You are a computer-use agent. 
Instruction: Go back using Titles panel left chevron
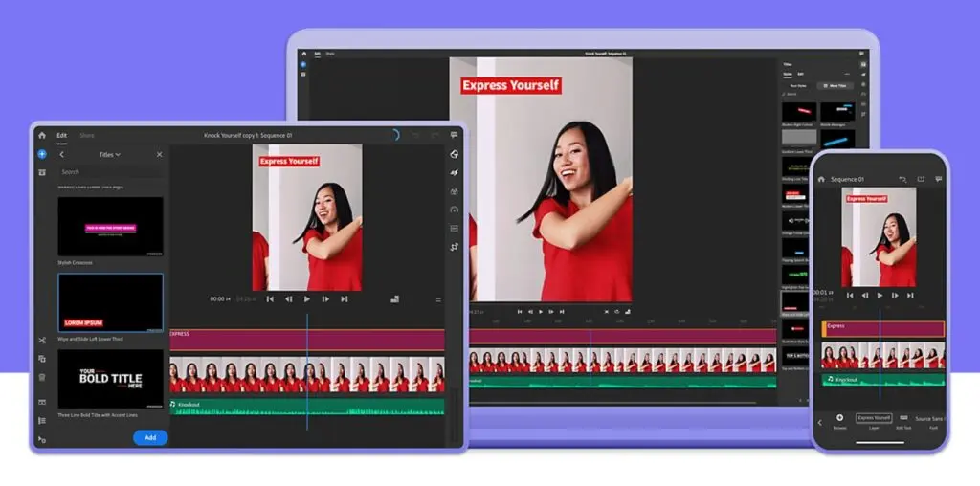pyautogui.click(x=62, y=154)
